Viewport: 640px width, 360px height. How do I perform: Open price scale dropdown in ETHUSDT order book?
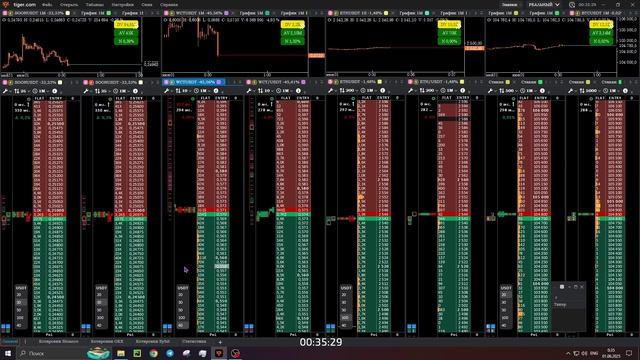[348, 91]
